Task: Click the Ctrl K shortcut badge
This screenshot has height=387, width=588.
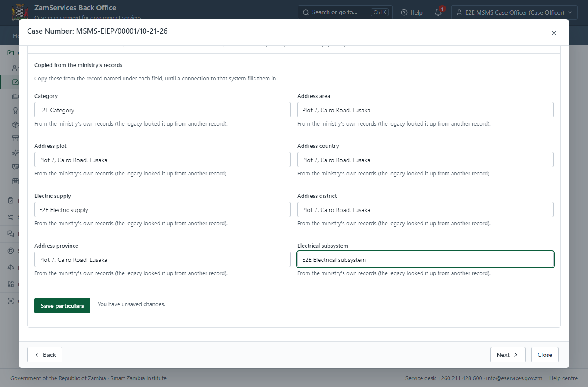Action: [380, 12]
